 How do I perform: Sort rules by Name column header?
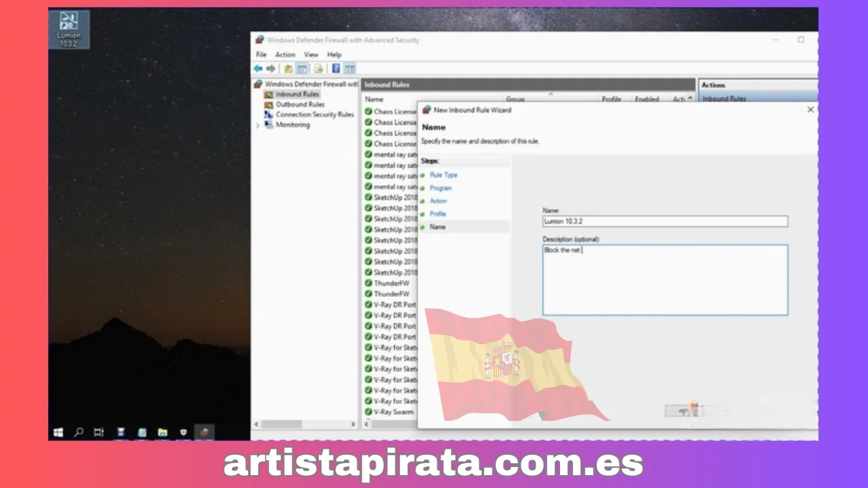point(374,99)
